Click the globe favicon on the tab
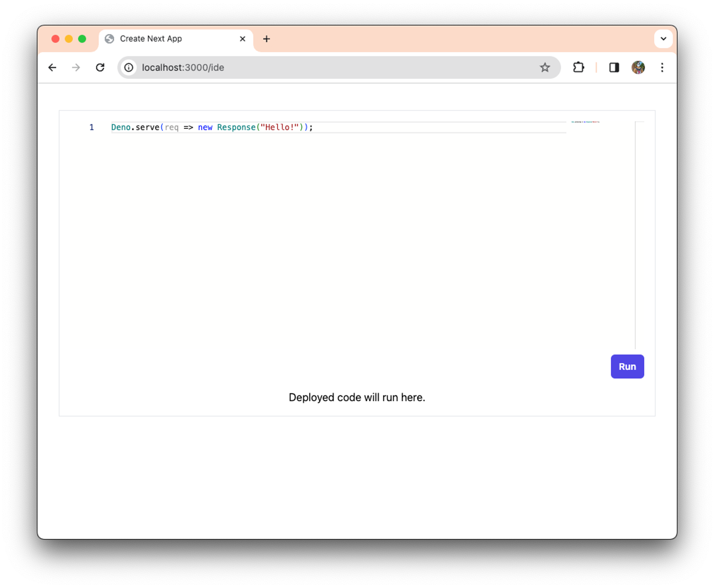Viewport: 714px width, 588px height. coord(110,39)
